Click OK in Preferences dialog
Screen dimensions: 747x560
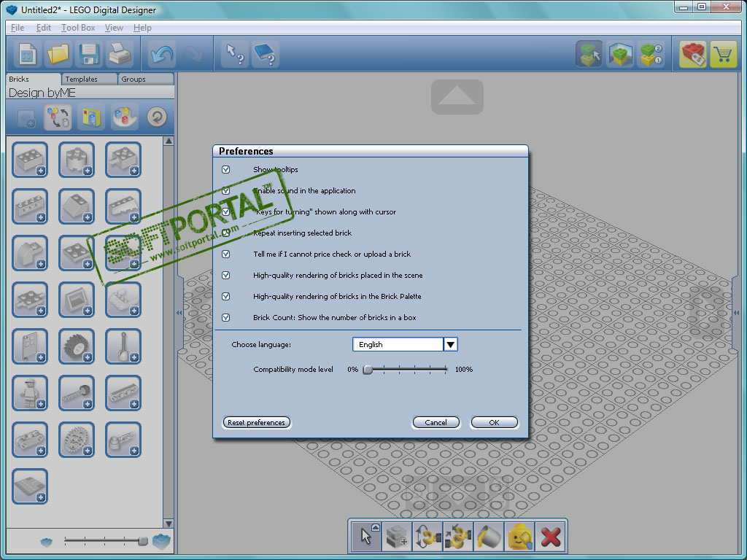click(x=494, y=422)
